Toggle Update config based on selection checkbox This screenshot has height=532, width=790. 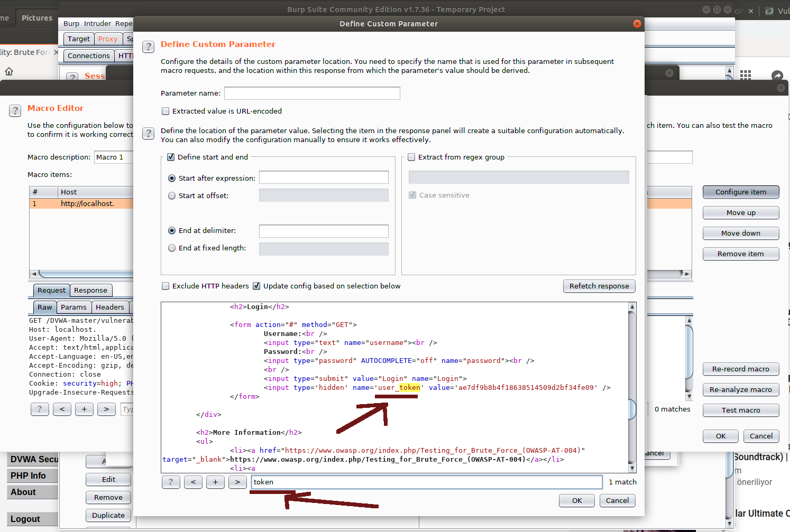256,286
